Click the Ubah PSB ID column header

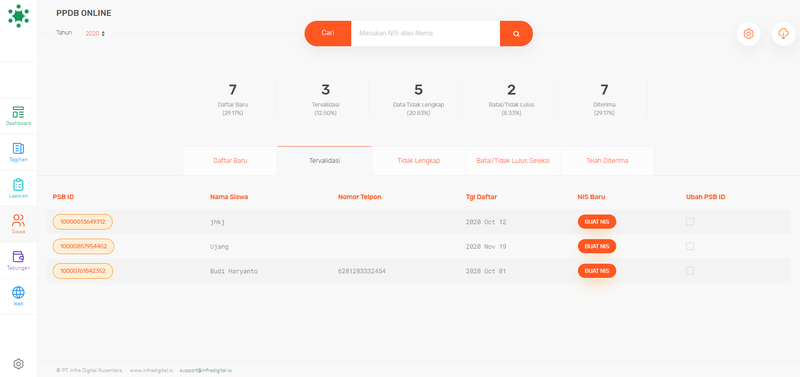[706, 197]
